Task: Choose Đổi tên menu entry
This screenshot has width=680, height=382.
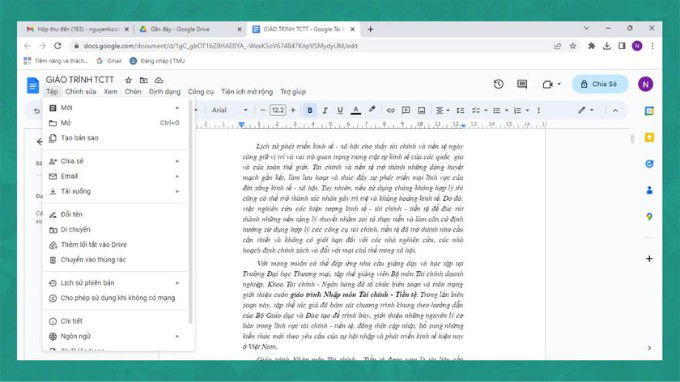Action: (x=115, y=215)
